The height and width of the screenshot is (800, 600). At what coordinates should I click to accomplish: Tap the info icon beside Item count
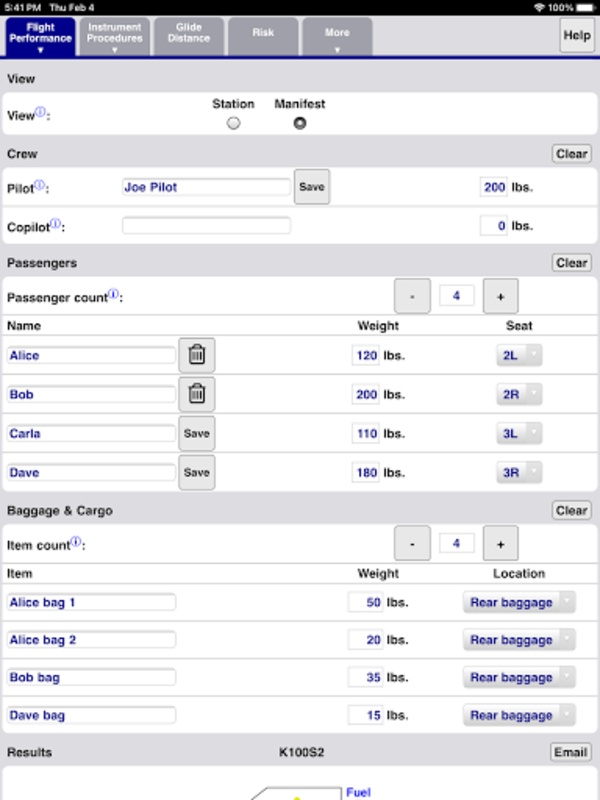pyautogui.click(x=76, y=543)
